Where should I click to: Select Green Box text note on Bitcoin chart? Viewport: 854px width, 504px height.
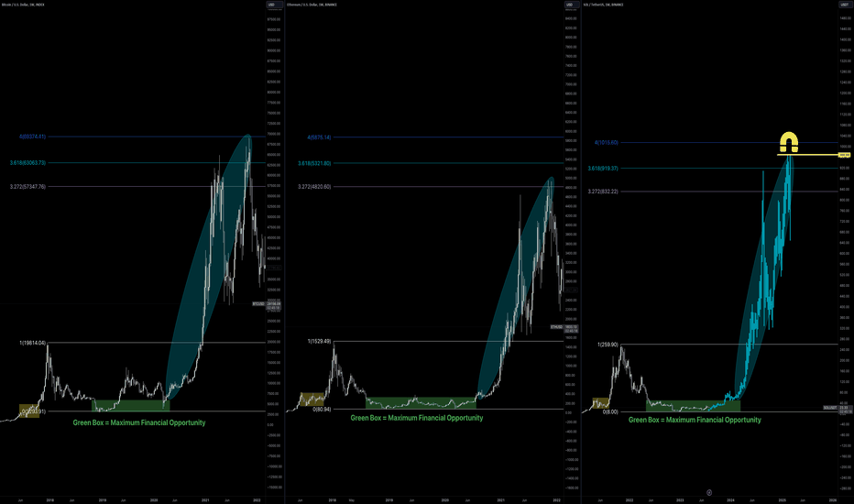click(139, 422)
